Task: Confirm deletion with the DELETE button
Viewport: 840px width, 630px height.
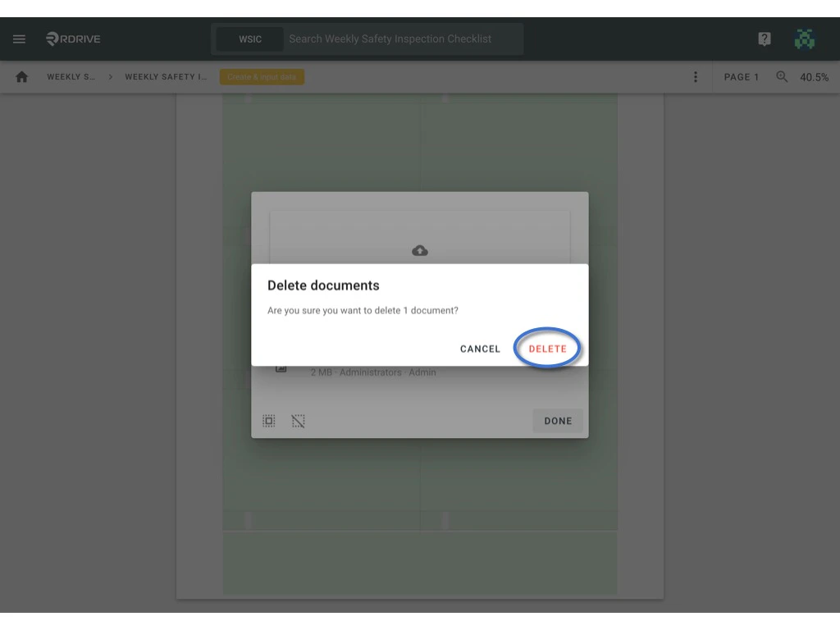Action: coord(547,348)
